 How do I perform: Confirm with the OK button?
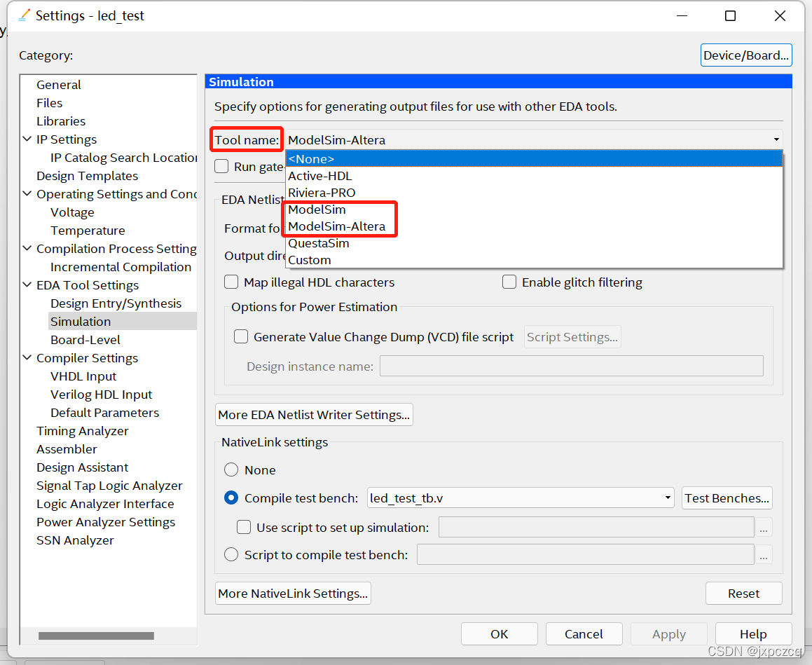coord(500,634)
